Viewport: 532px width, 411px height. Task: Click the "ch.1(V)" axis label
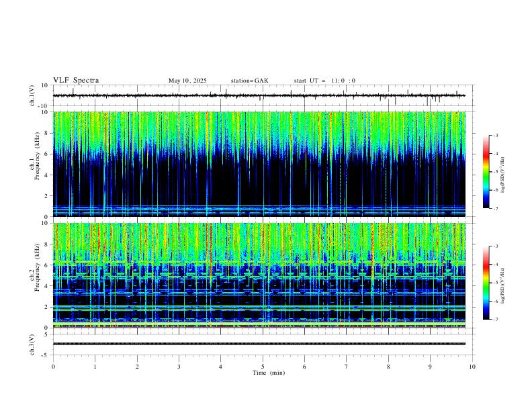(32, 95)
